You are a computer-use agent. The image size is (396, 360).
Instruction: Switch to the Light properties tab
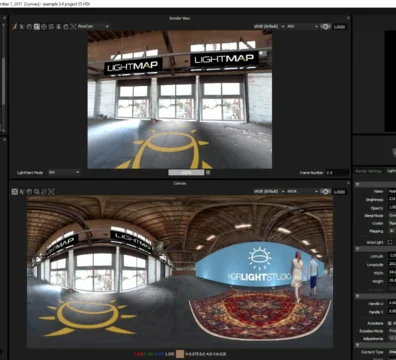pos(391,171)
